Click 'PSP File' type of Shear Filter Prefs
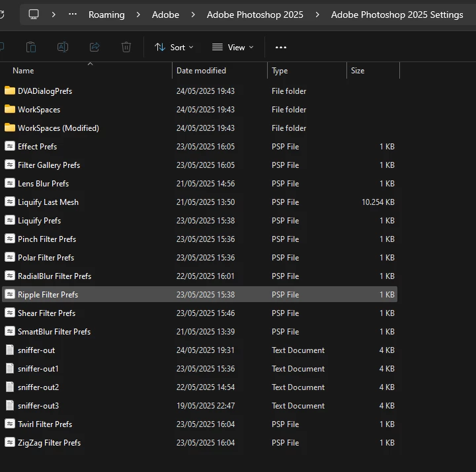This screenshot has width=476, height=472. [x=285, y=313]
